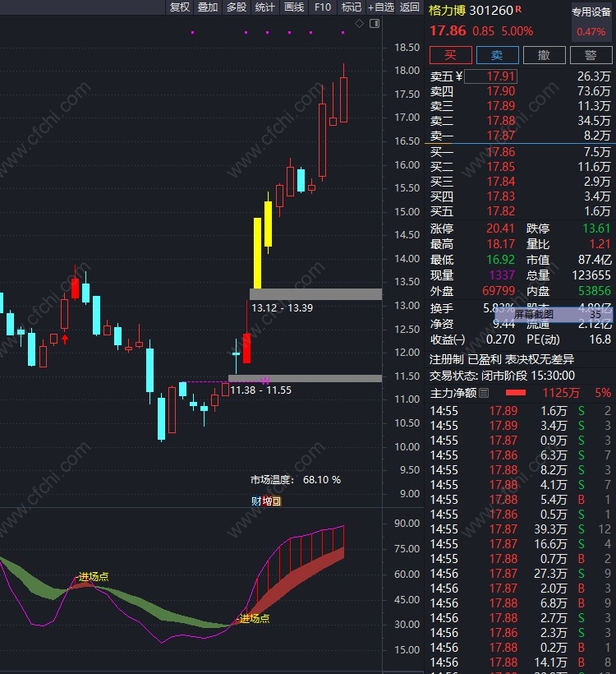616x674 pixels.
Task: Click the first 进场点 label in the indicator
Action: tap(93, 576)
